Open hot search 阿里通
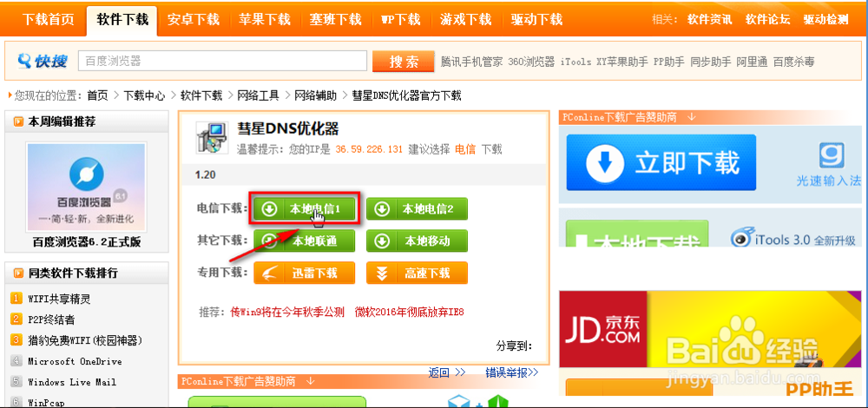 pyautogui.click(x=752, y=62)
